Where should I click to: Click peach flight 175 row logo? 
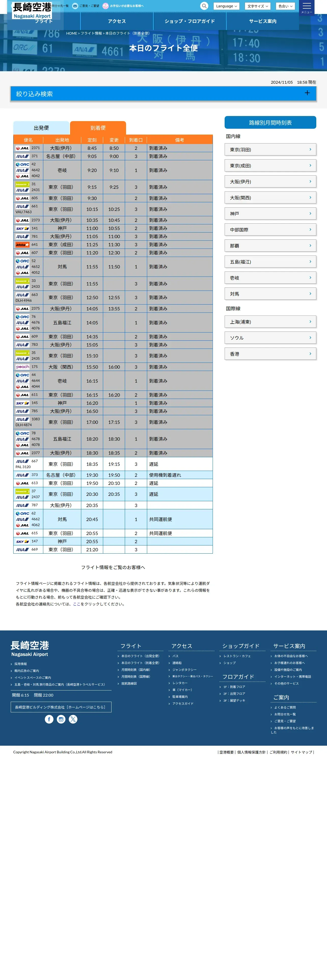tap(22, 367)
